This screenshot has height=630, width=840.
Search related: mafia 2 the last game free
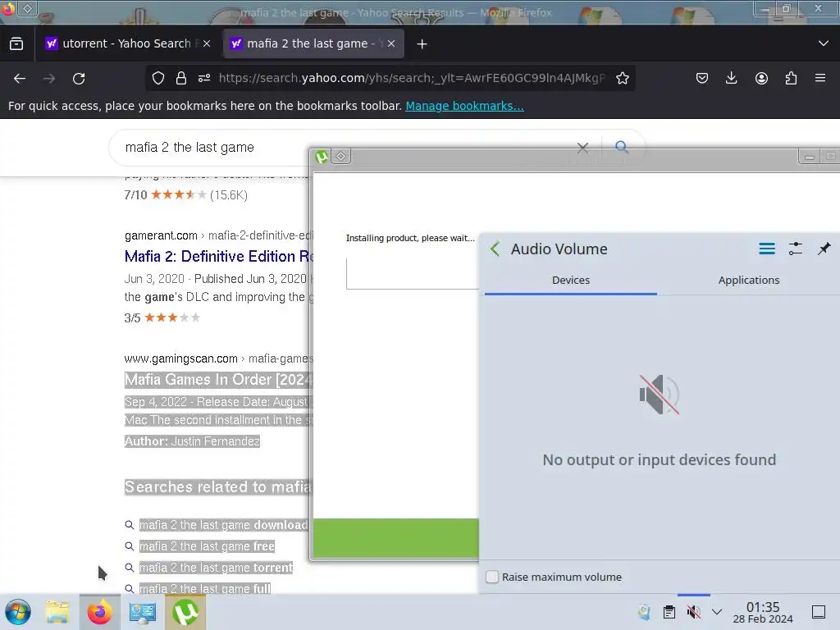pos(207,546)
